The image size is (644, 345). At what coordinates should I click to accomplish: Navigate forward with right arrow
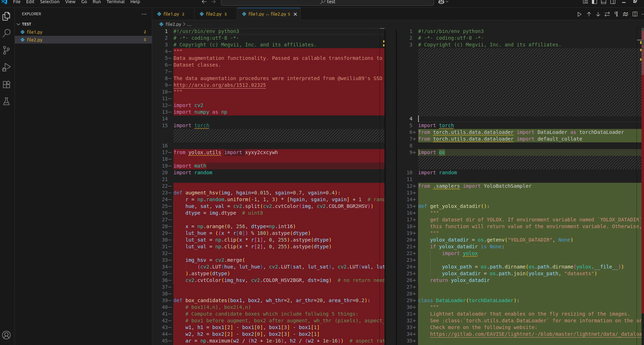pyautogui.click(x=213, y=2)
